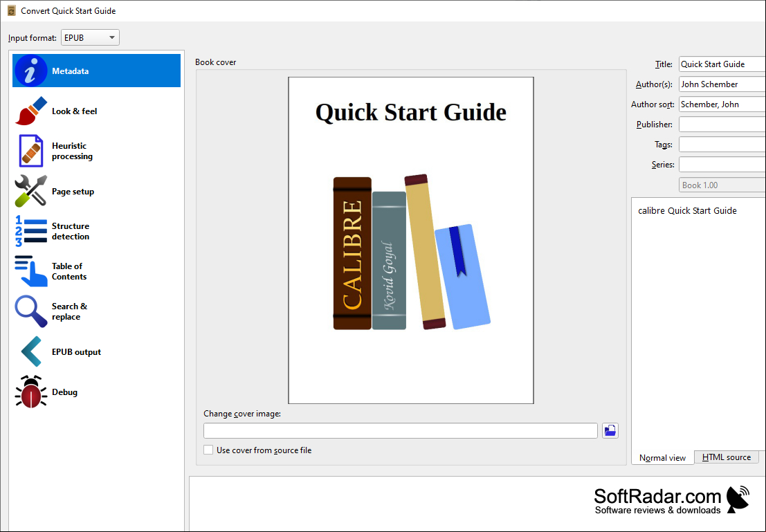Browse for cover image folder icon
Screen dimensions: 766x532
point(610,430)
